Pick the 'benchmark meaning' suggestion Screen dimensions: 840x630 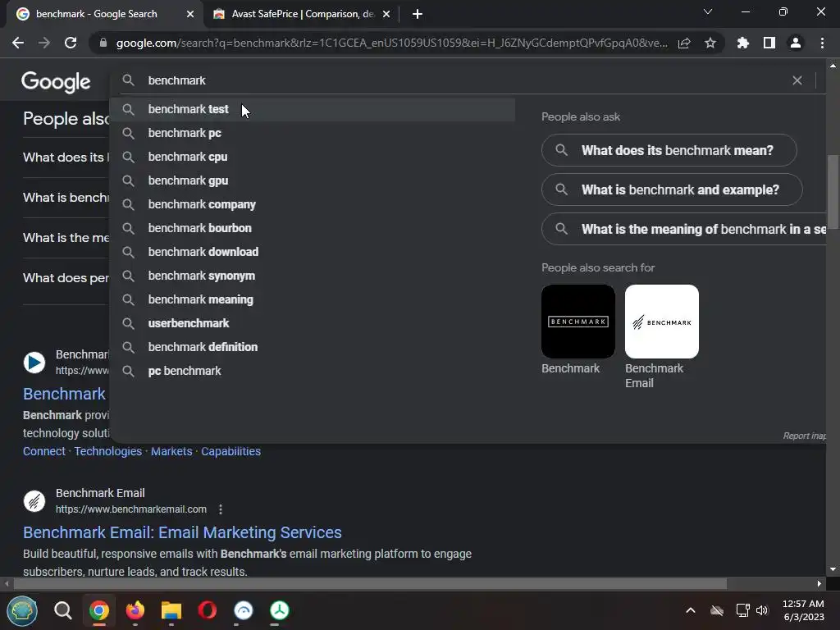[x=313, y=299]
